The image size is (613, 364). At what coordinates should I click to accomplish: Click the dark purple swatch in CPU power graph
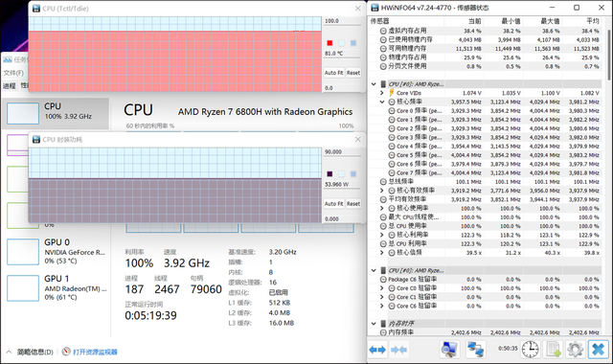(x=329, y=174)
